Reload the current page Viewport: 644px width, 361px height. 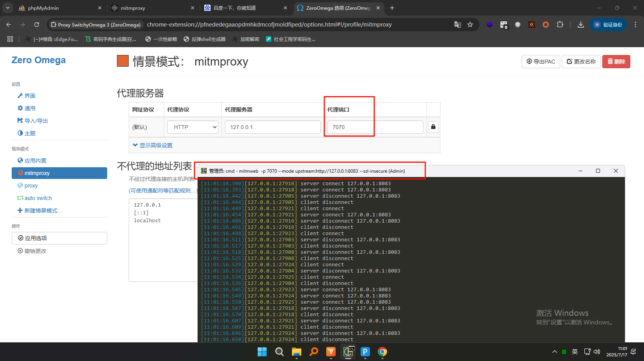coord(37,25)
